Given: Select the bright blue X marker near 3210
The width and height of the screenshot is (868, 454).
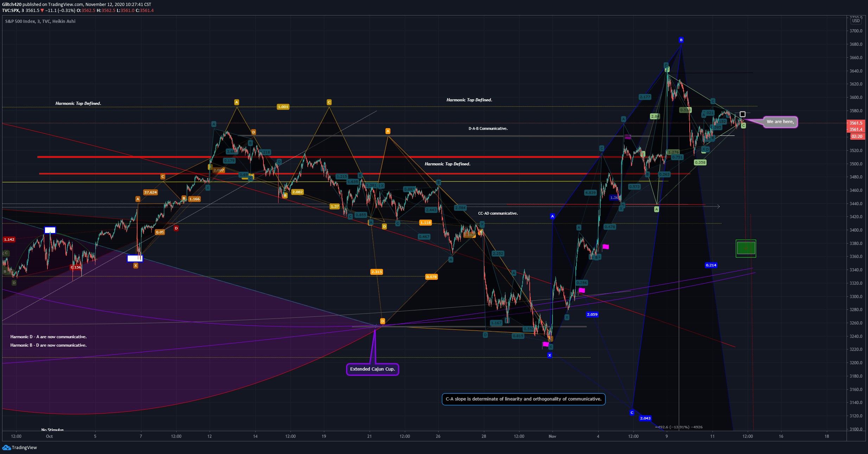Looking at the screenshot, I should pyautogui.click(x=549, y=355).
